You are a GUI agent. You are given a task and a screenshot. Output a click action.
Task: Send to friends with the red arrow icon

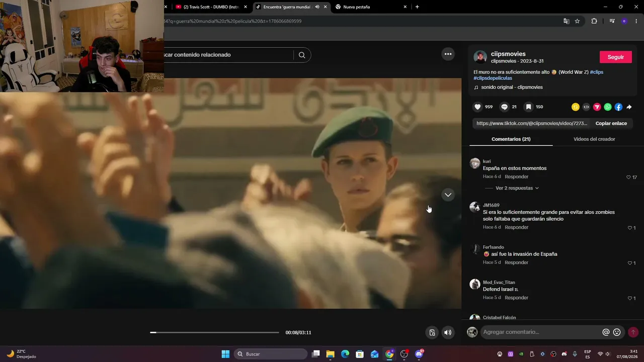[x=597, y=107]
